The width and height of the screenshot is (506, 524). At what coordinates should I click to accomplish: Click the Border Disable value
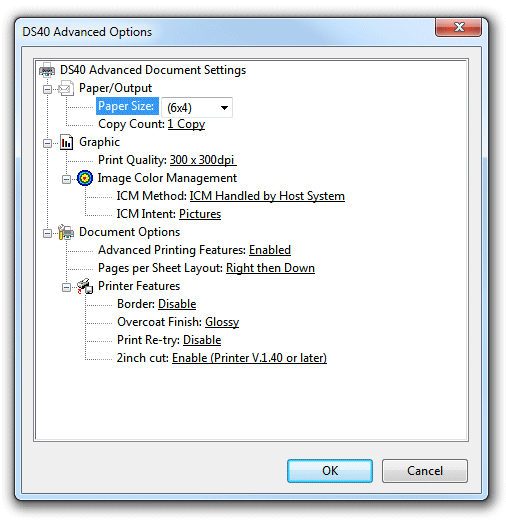(177, 304)
